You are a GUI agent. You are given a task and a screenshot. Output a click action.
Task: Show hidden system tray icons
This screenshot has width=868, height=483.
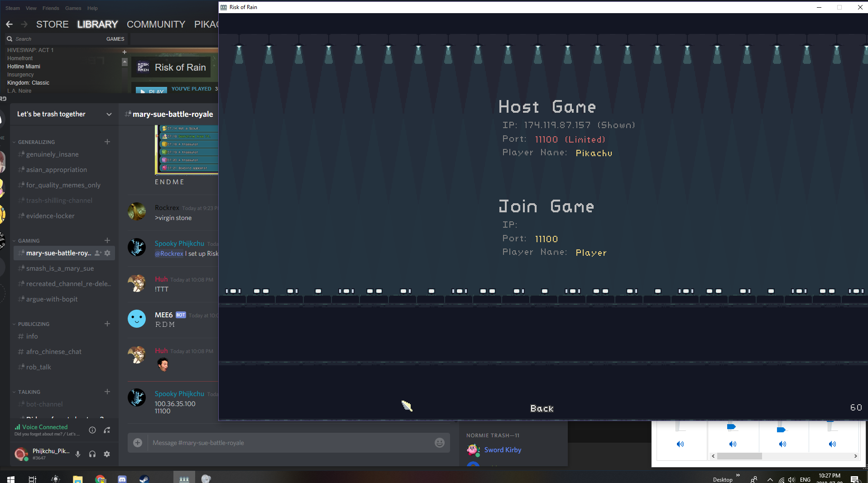click(x=770, y=479)
